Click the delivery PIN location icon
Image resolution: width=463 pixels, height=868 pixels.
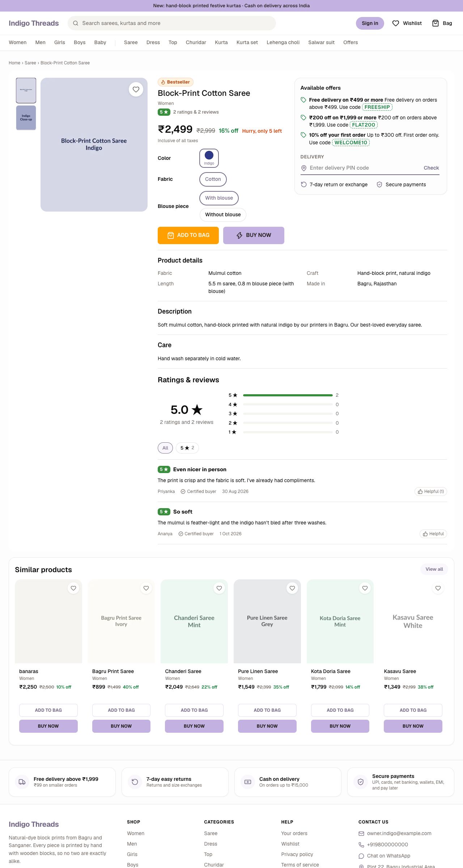(x=304, y=168)
